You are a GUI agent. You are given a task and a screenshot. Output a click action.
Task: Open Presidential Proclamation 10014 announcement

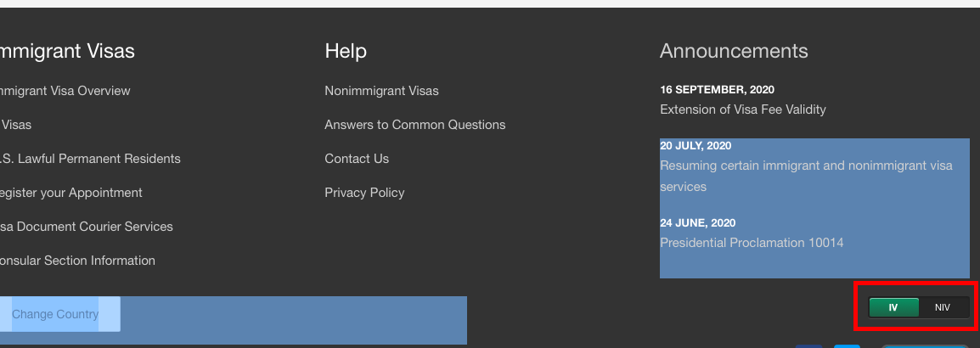(752, 243)
